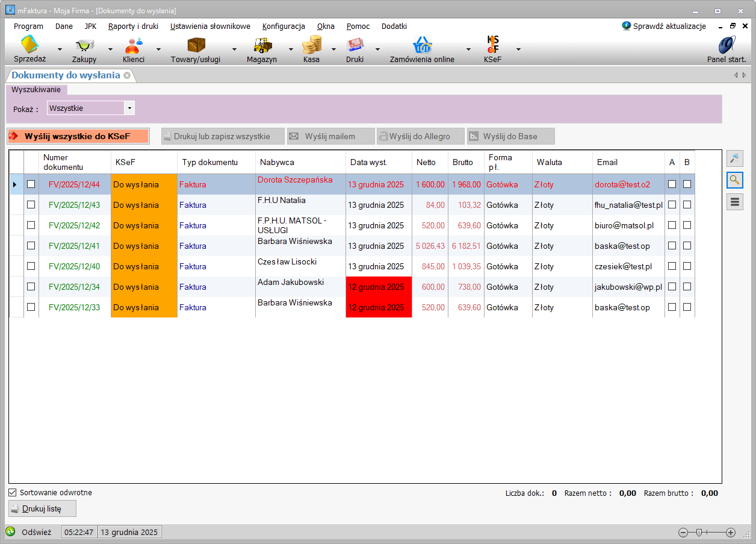
Task: Check column A box for FV/2025/12/34
Action: pyautogui.click(x=672, y=287)
